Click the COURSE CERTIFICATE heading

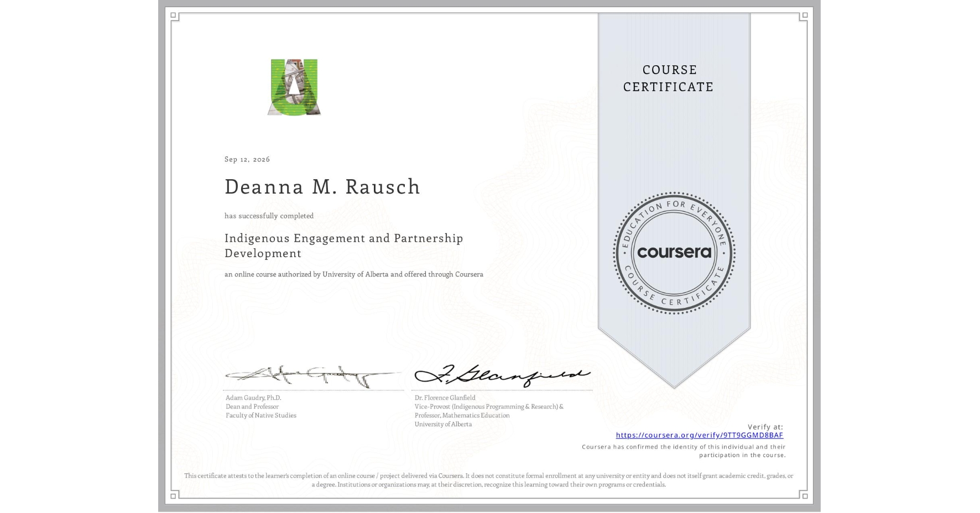point(669,78)
